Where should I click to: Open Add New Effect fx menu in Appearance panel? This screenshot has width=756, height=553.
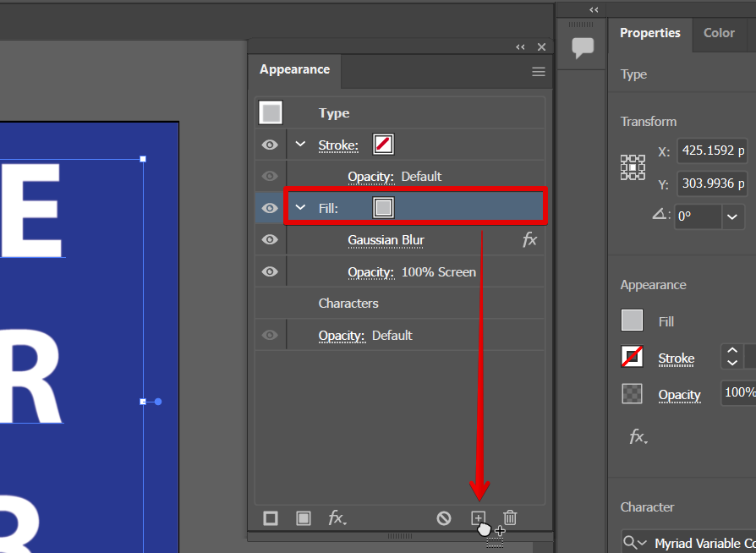337,518
